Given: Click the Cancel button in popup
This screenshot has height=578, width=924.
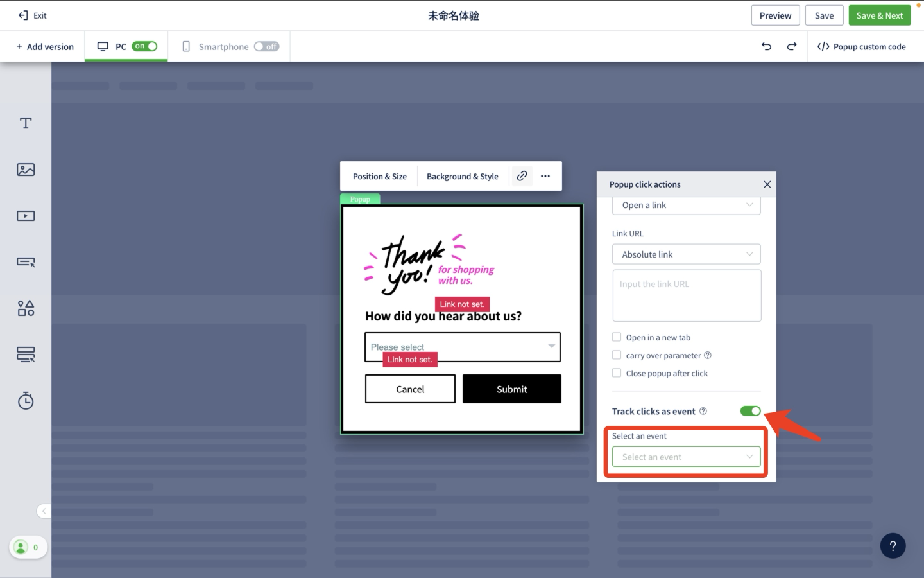Looking at the screenshot, I should click(x=410, y=389).
